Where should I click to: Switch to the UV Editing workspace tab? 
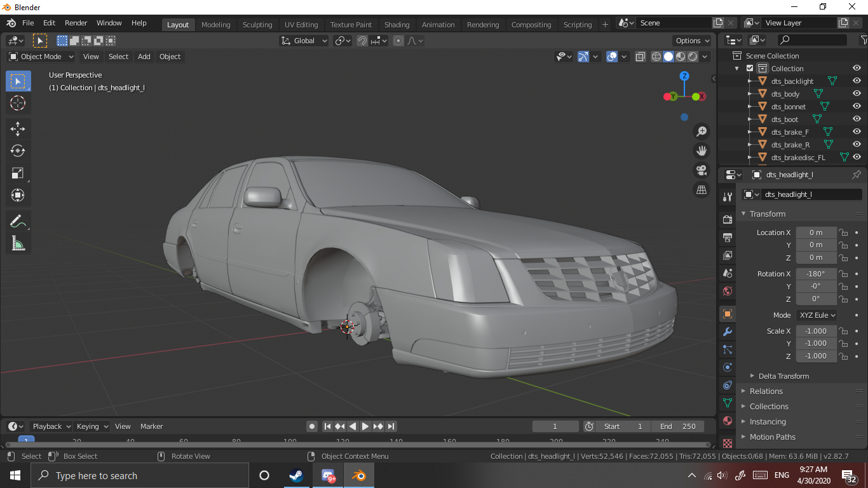(x=301, y=25)
